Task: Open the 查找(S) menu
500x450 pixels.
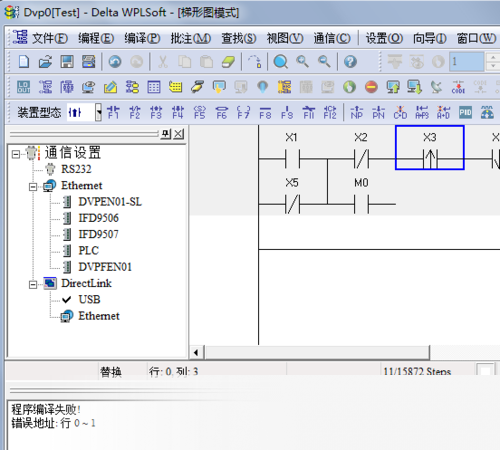Action: pyautogui.click(x=239, y=38)
